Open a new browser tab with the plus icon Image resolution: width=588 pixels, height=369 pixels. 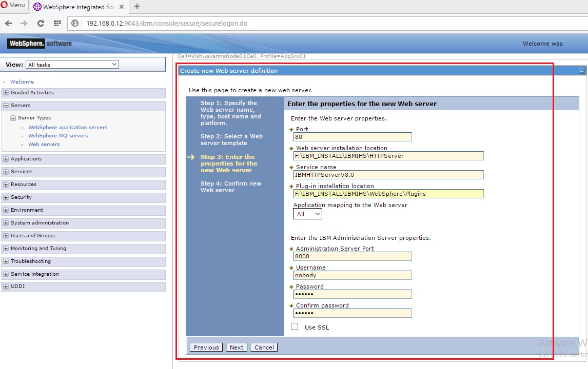(x=136, y=7)
